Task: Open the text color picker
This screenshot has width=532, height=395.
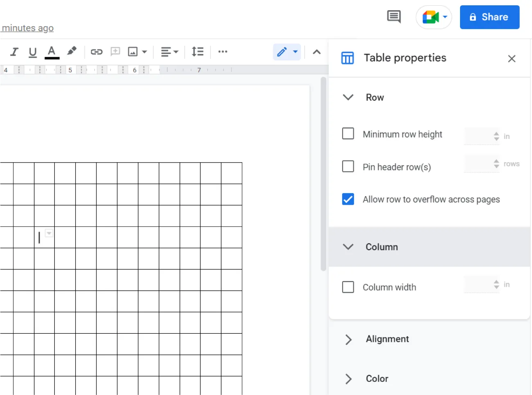Action: click(x=51, y=52)
